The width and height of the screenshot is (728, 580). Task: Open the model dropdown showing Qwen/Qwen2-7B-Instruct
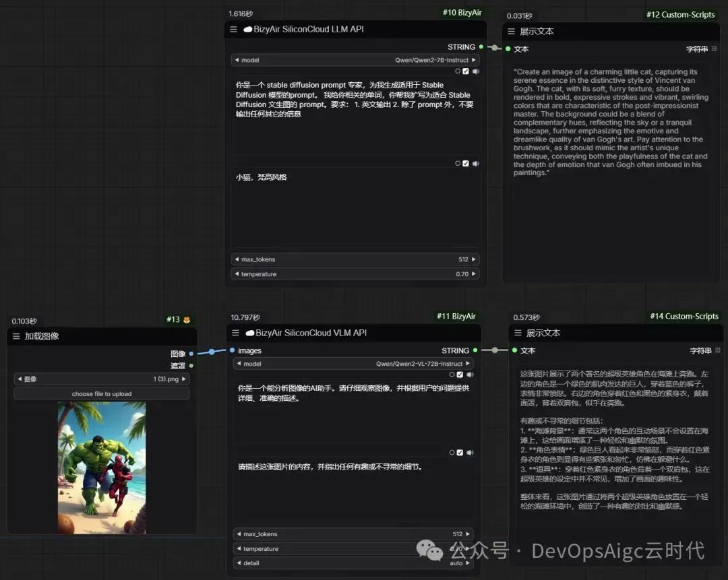(355, 60)
